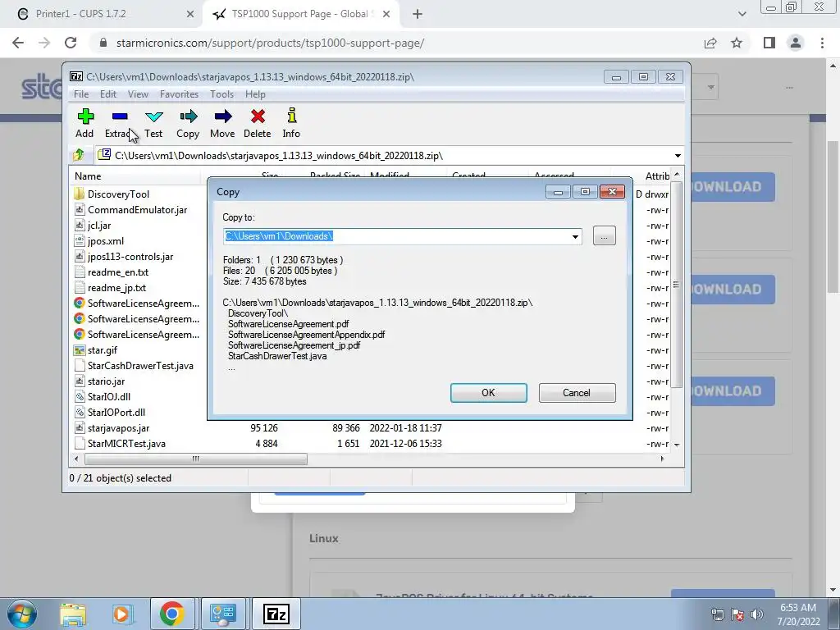Viewport: 840px width, 630px height.
Task: Open the Edit menu
Action: pyautogui.click(x=108, y=94)
